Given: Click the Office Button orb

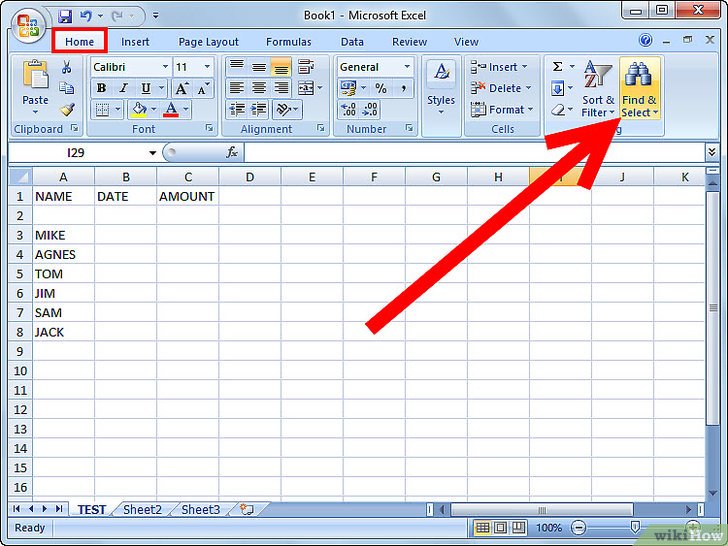Looking at the screenshot, I should (28, 26).
